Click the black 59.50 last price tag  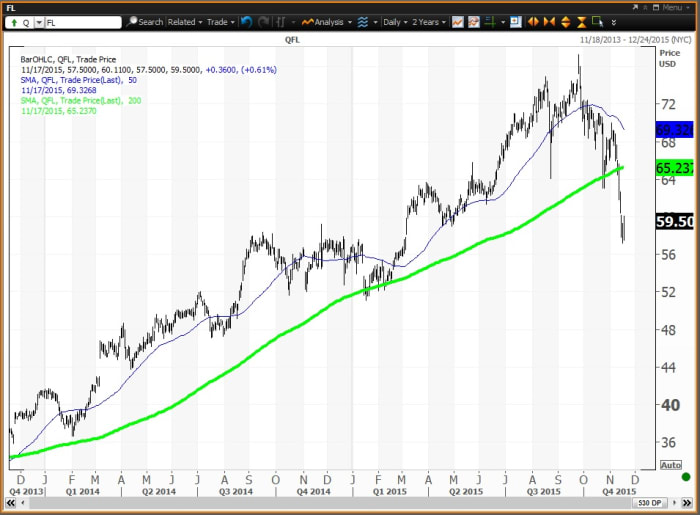(x=675, y=221)
